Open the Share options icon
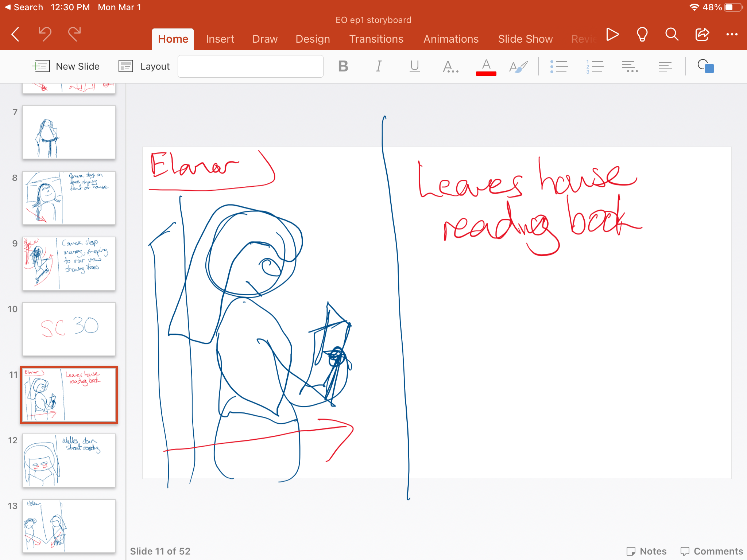Viewport: 747px width, 560px height. (x=701, y=35)
